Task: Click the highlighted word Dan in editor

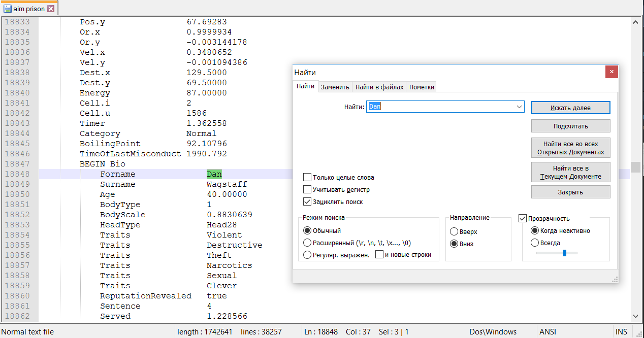Action: (x=214, y=174)
